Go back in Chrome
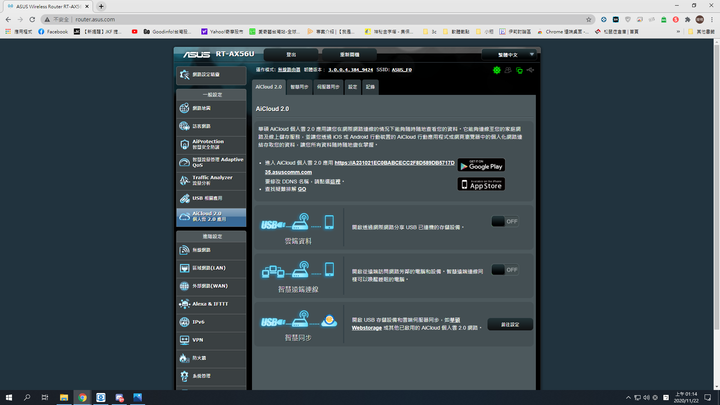The height and width of the screenshot is (405, 720). coord(8,19)
